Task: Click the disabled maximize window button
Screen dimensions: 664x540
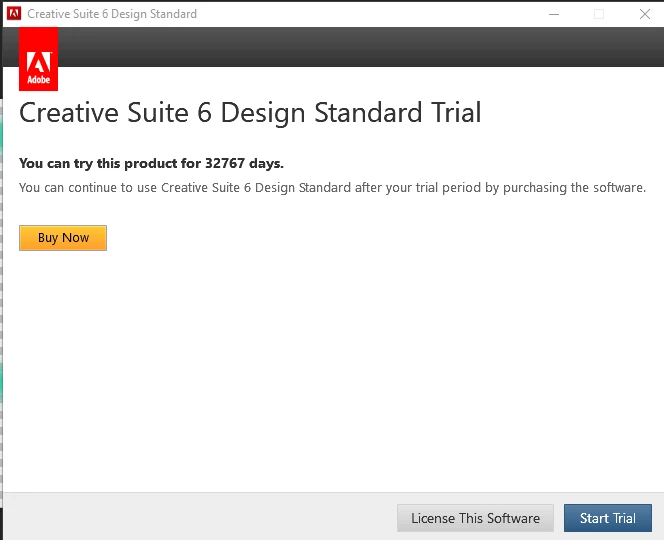Action: tap(599, 14)
